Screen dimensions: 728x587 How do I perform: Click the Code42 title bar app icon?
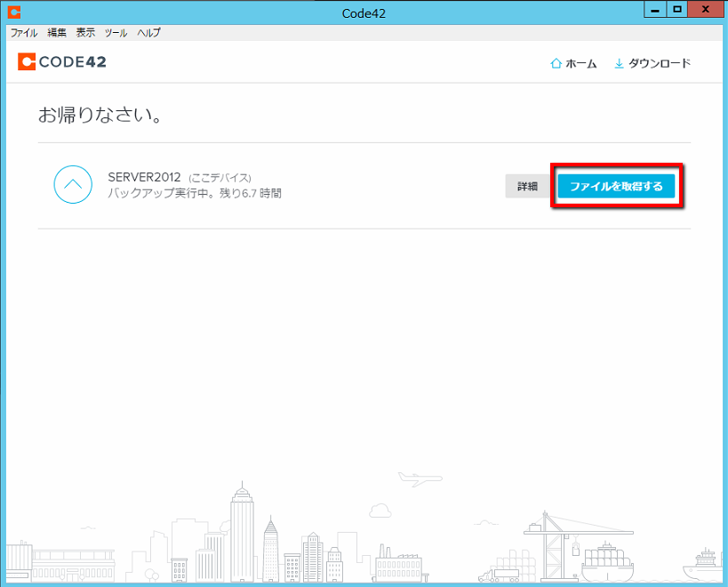pos(14,12)
